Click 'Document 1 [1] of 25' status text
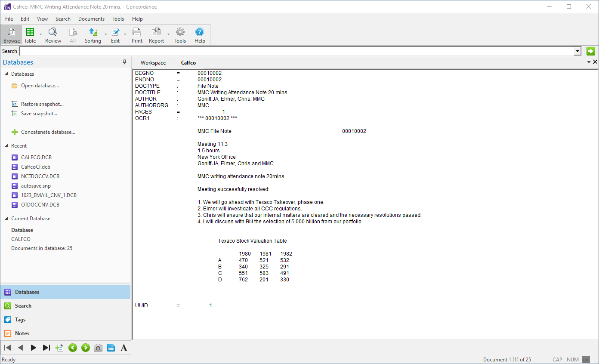The image size is (599, 364). click(x=507, y=360)
